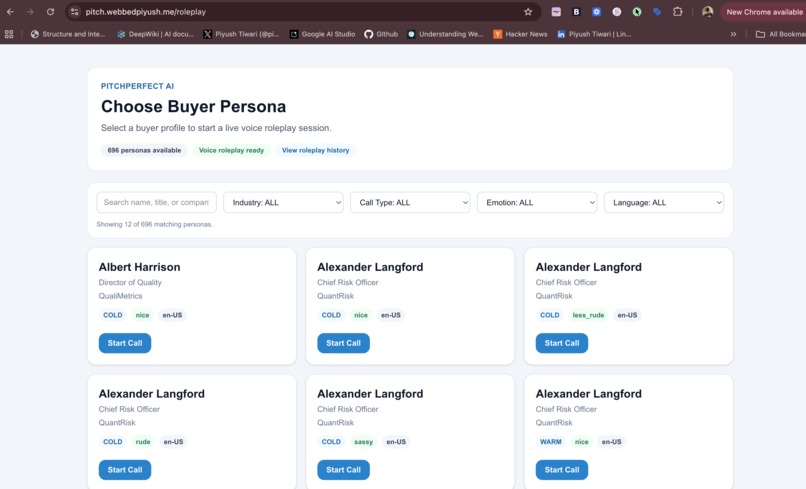Screen dimensions: 806x489
Task: Open Google AI Studio bookmark
Action: pos(322,34)
